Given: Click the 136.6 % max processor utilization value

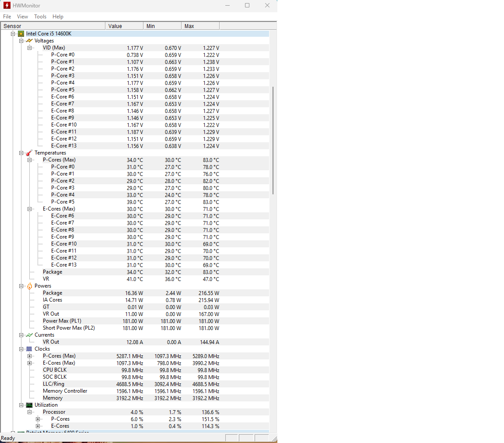Looking at the screenshot, I should point(210,412).
